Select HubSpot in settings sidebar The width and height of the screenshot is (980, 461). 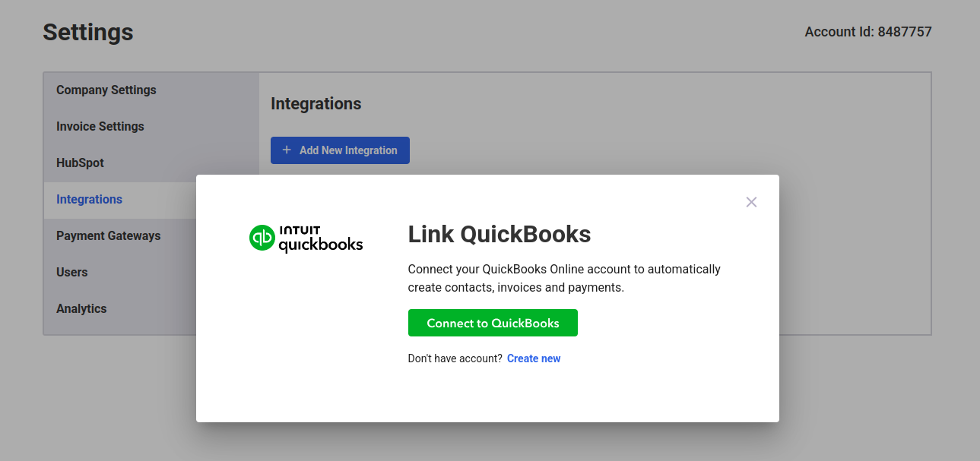[x=151, y=163]
